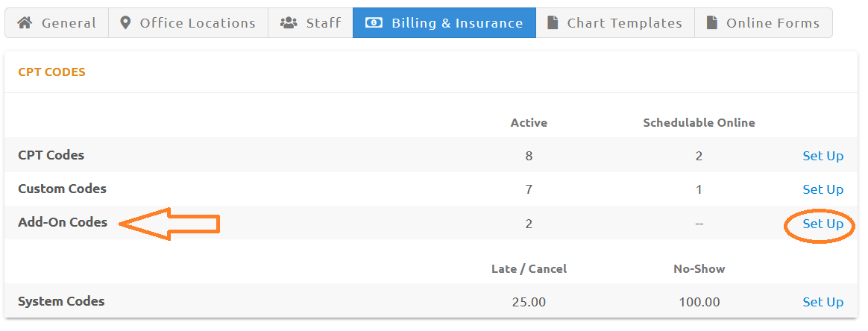Click the CPT Codes row label
868x331 pixels.
click(51, 155)
